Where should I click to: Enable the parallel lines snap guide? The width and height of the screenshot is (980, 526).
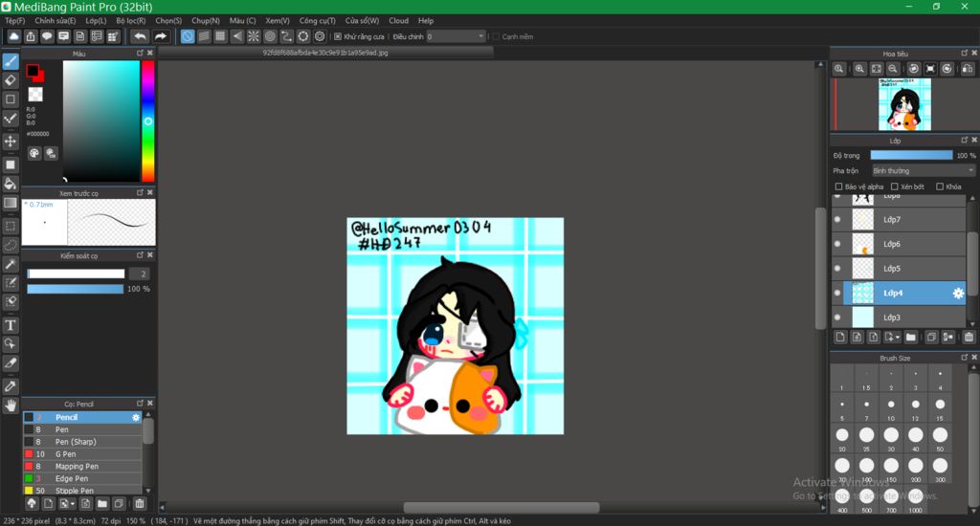(x=204, y=37)
